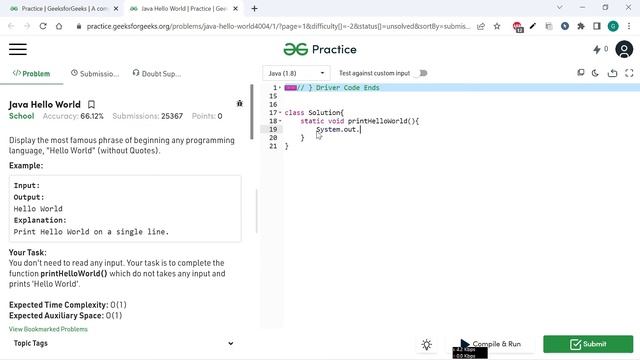640x360 pixels.
Task: Open the Doubt Support tab
Action: [157, 73]
